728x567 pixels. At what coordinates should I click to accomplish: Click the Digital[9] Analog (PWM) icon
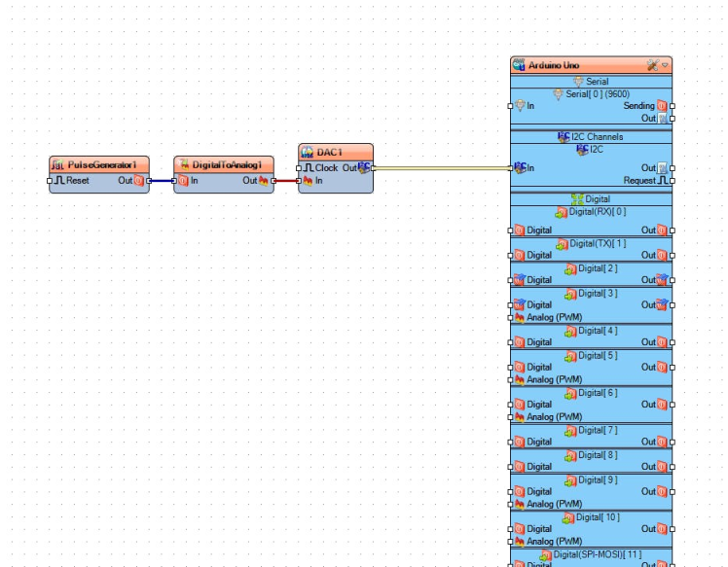coord(520,504)
